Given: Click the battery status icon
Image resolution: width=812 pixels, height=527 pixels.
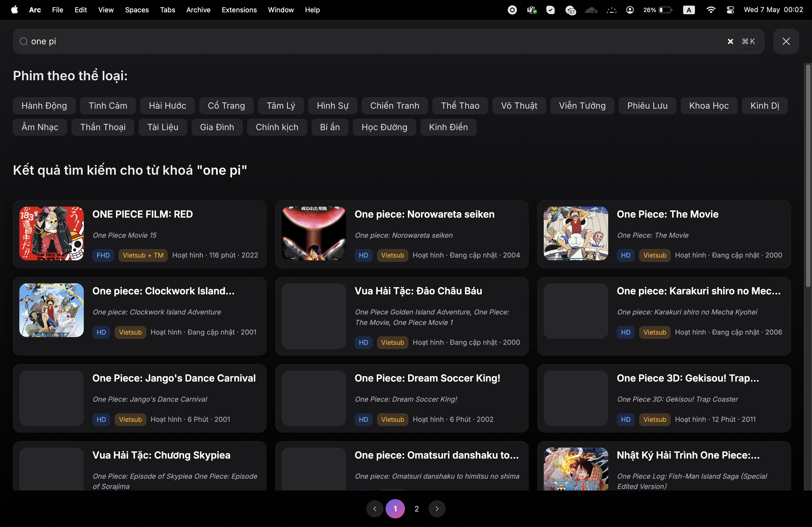Looking at the screenshot, I should [665, 10].
